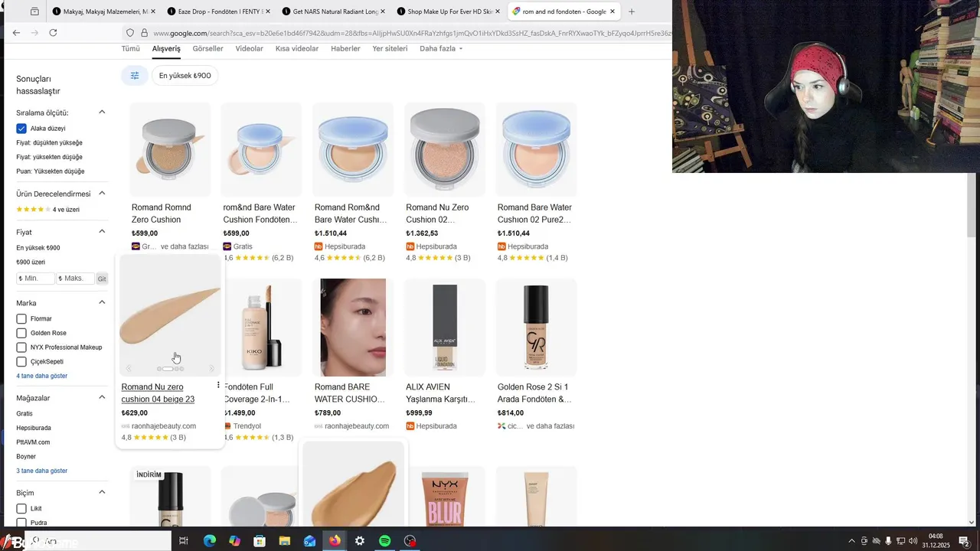Open Settings gear in the taskbar
980x551 pixels.
pos(360,541)
